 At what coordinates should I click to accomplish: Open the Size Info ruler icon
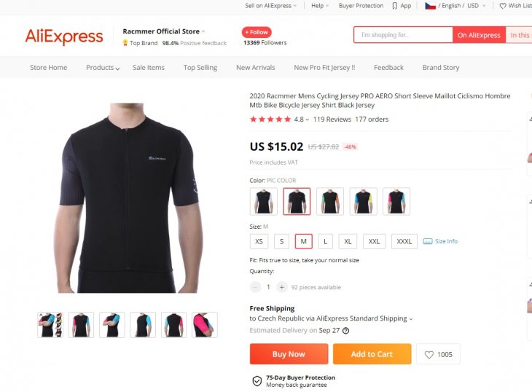click(x=428, y=241)
